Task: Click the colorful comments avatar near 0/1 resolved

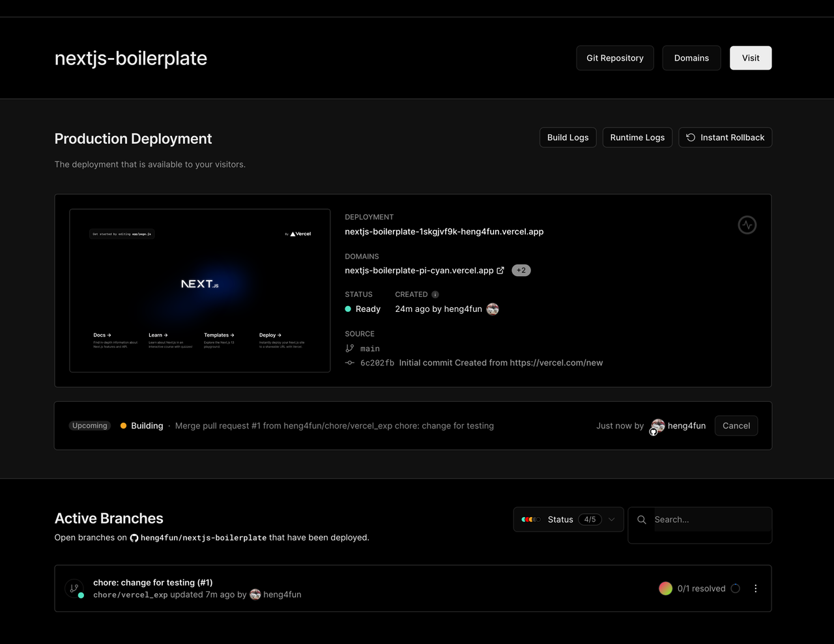Action: (x=665, y=588)
